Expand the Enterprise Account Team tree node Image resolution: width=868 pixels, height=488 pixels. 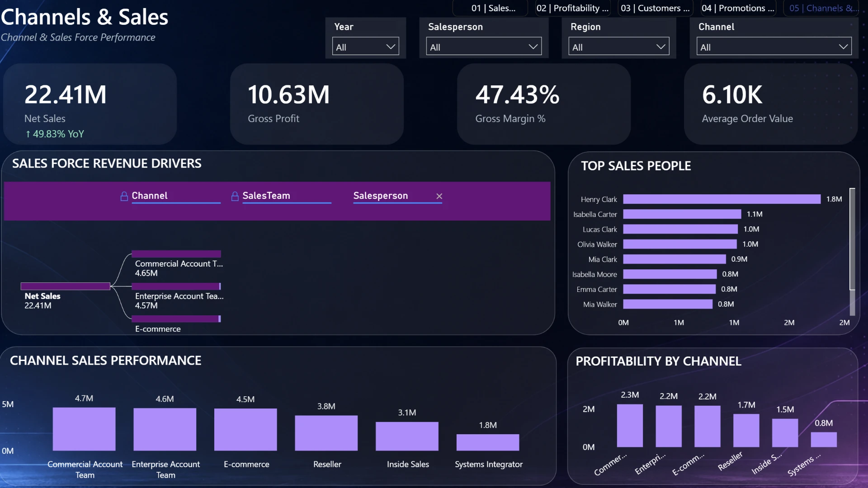(176, 286)
